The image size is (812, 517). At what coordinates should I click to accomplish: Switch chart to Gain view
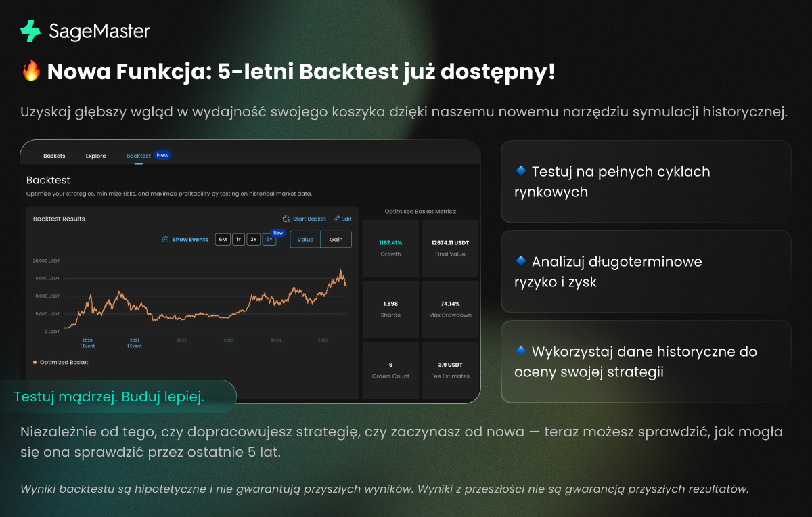point(336,240)
